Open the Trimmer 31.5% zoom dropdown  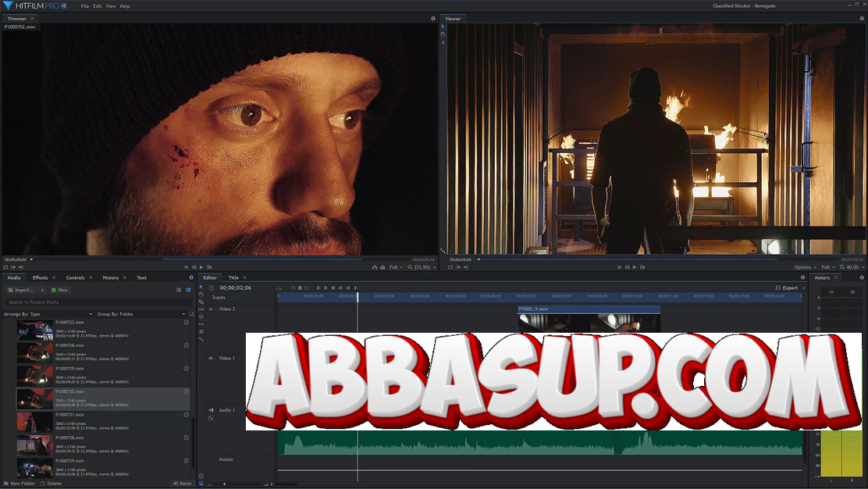point(422,267)
